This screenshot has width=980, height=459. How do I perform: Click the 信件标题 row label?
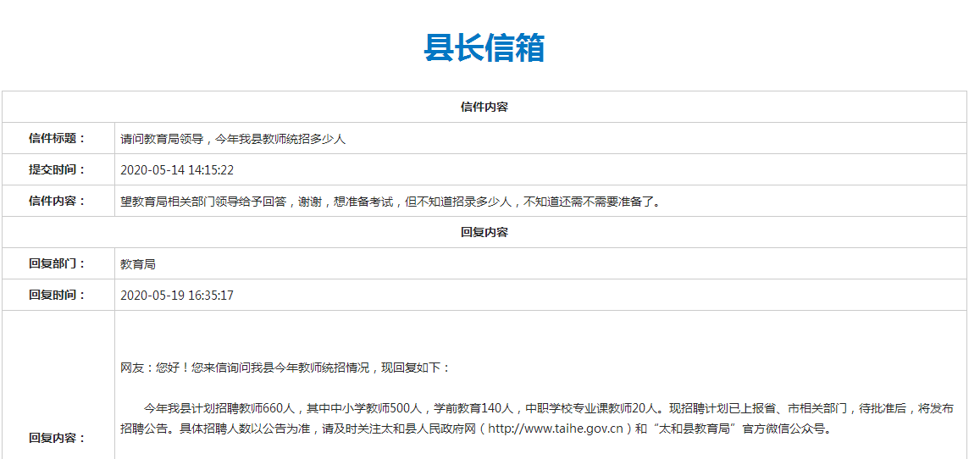[x=58, y=139]
